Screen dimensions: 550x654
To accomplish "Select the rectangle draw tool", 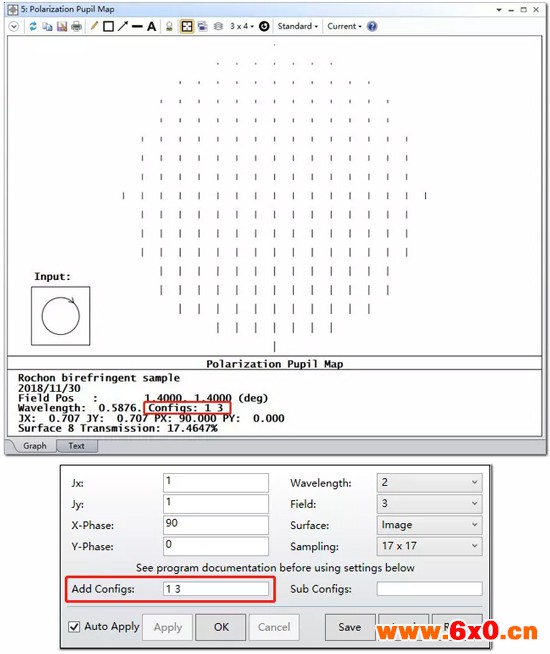I will click(108, 26).
